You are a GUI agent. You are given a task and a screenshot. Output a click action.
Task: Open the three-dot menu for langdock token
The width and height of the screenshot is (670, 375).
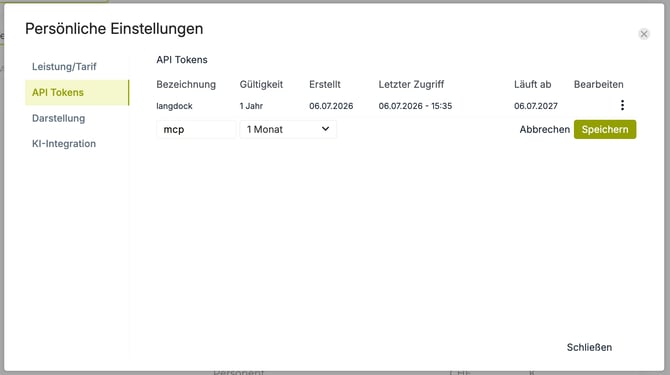(622, 105)
